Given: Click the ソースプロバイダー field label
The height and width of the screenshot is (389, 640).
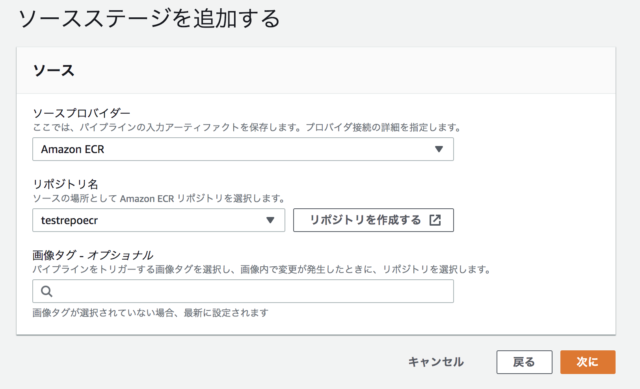Looking at the screenshot, I should coord(82,113).
